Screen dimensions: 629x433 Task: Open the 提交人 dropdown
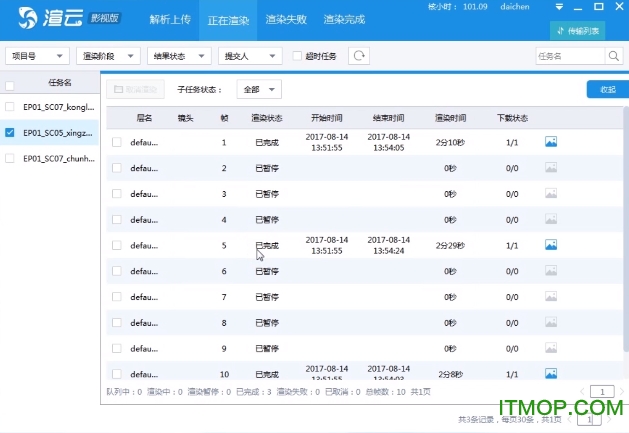tap(250, 56)
